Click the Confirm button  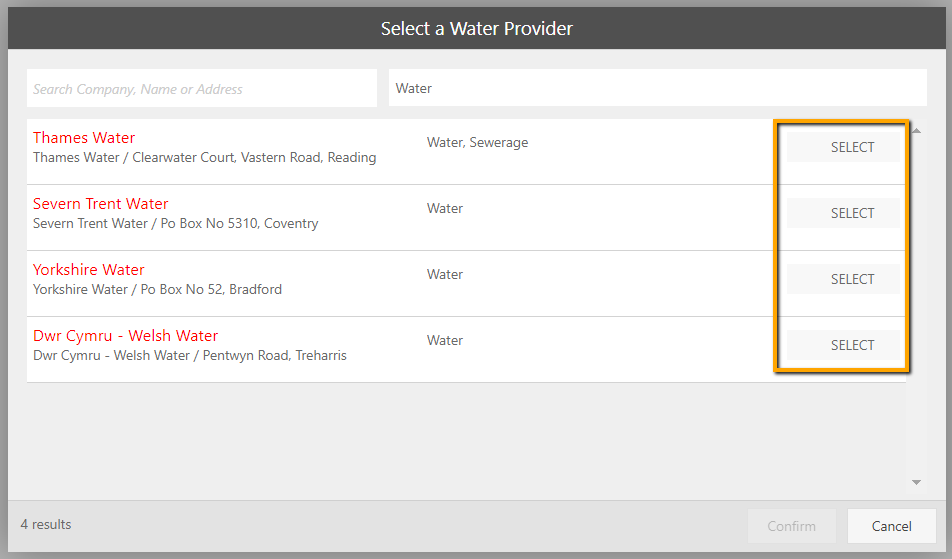click(x=791, y=526)
